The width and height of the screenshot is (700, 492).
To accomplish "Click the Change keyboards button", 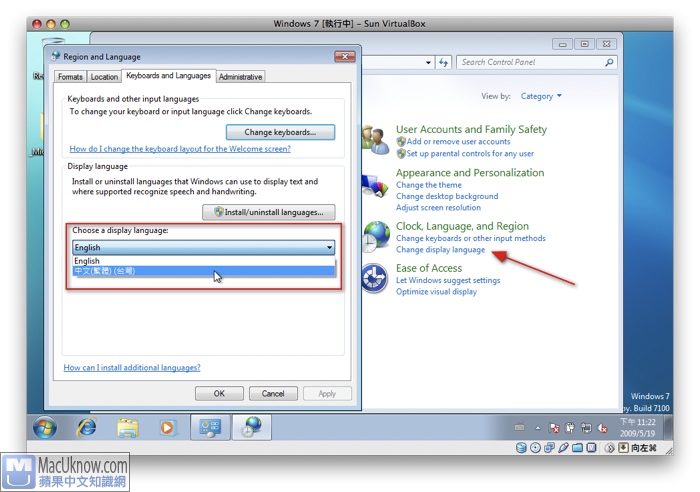I will point(280,132).
